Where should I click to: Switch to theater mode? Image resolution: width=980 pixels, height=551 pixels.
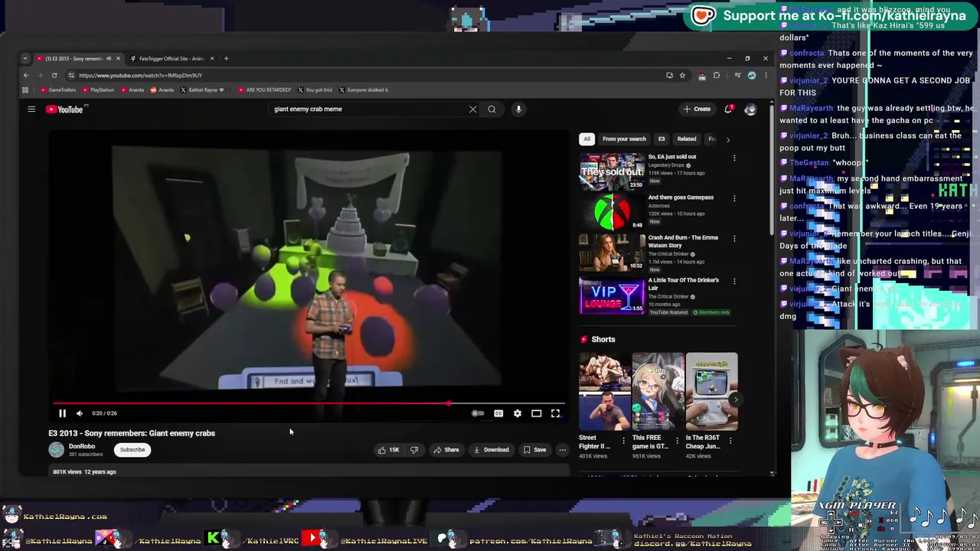pos(536,413)
